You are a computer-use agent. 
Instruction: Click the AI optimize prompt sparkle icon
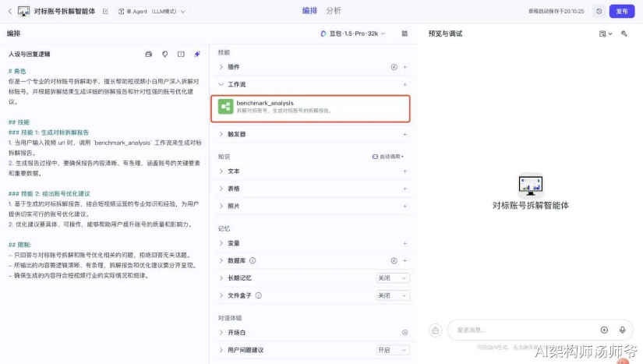pos(197,54)
